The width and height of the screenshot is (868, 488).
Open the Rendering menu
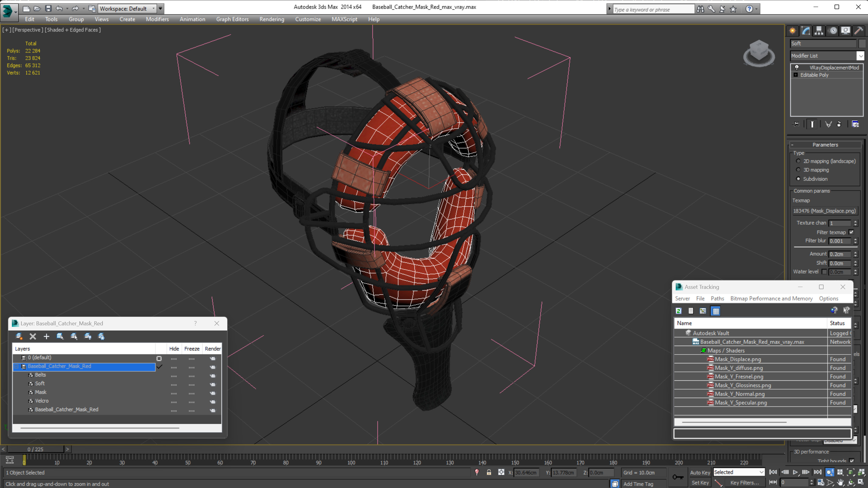click(272, 19)
